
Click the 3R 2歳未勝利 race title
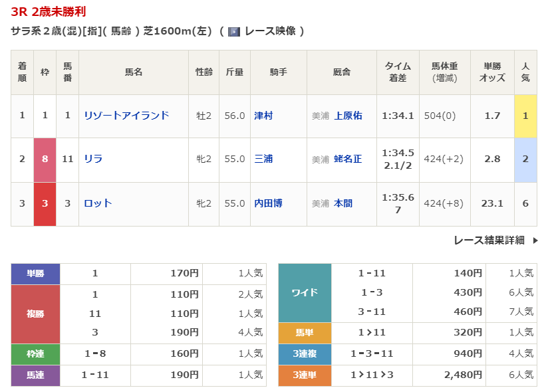click(48, 12)
